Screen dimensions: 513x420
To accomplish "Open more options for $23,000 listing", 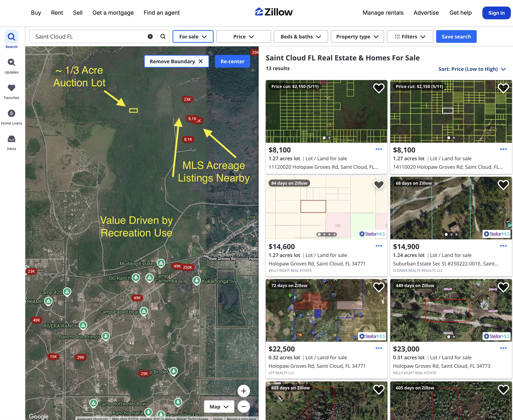I will click(503, 348).
